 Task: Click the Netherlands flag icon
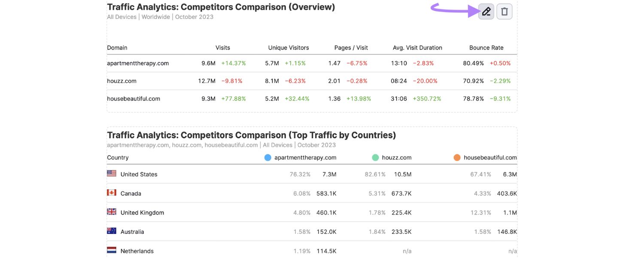[111, 250]
